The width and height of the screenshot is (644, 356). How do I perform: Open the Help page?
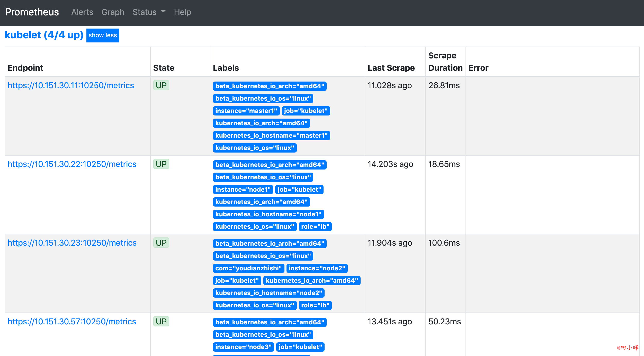[x=183, y=12]
